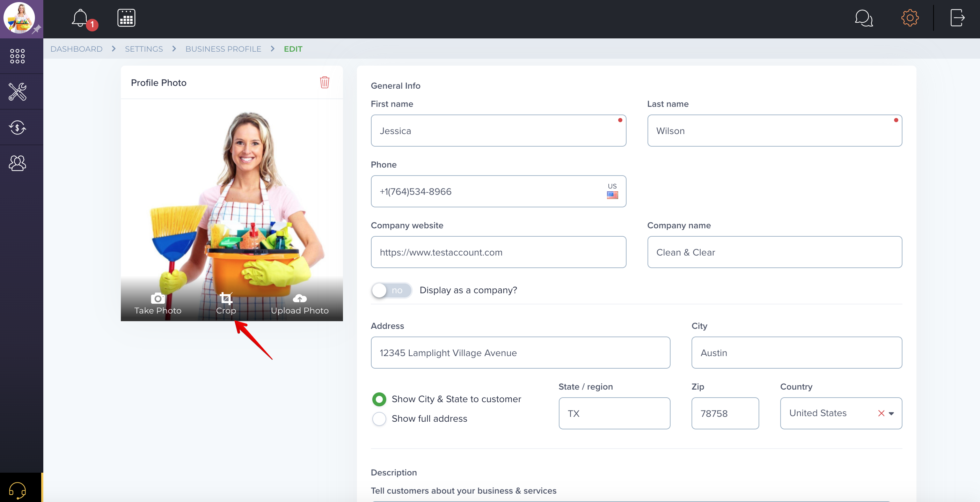The width and height of the screenshot is (980, 502).
Task: Go to Dashboard breadcrumb
Action: pyautogui.click(x=76, y=49)
